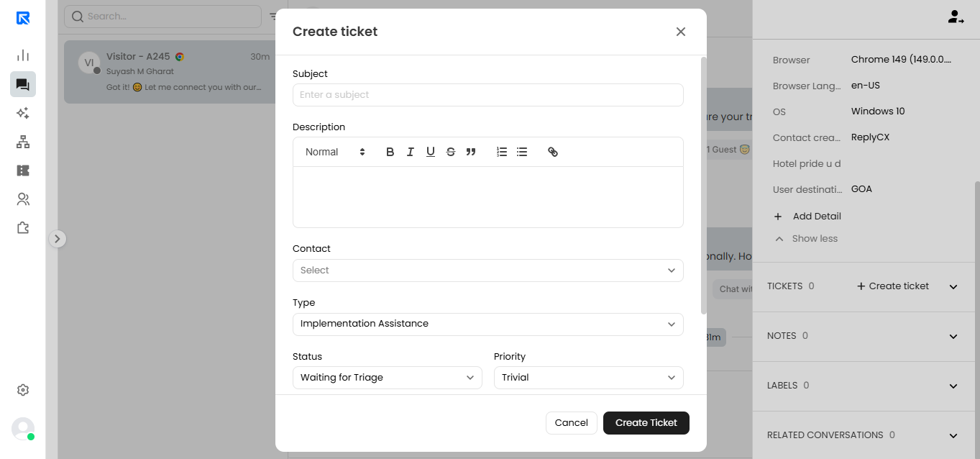Click the Create Ticket button

click(646, 423)
